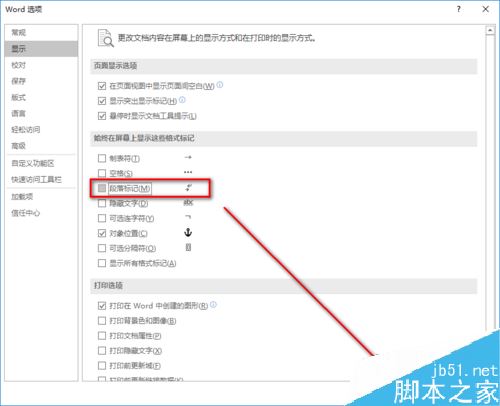Image resolution: width=500 pixels, height=406 pixels.
Task: Toggle 悬停时显示文档工具提示(L) checkbox
Action: 102,116
